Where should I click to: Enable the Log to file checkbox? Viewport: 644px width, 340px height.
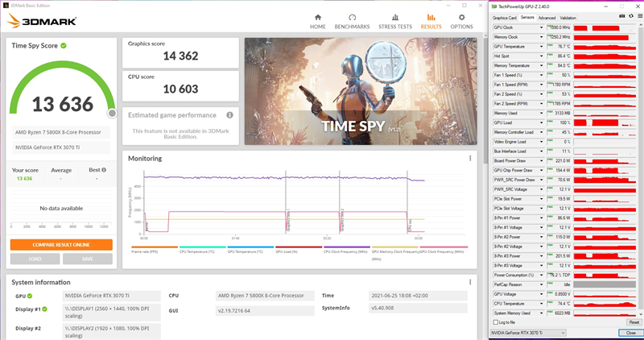tap(496, 321)
